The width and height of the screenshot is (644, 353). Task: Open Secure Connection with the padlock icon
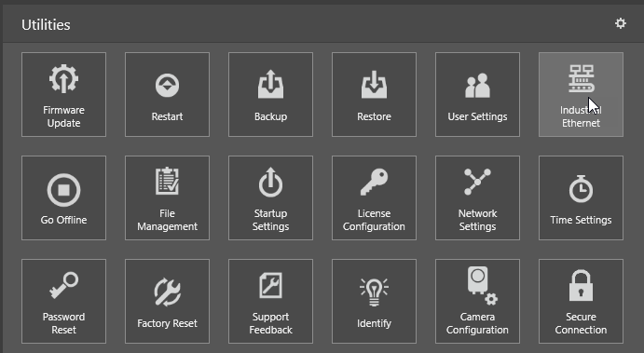(x=582, y=301)
